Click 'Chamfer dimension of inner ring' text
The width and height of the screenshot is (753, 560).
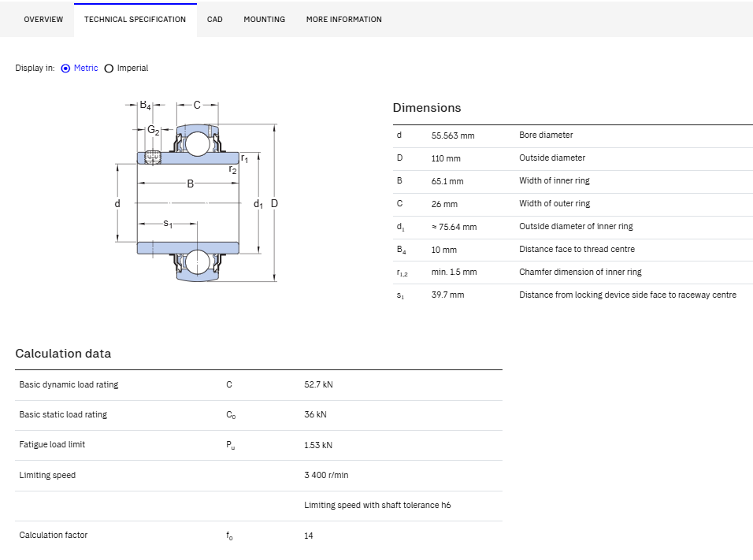coord(581,272)
